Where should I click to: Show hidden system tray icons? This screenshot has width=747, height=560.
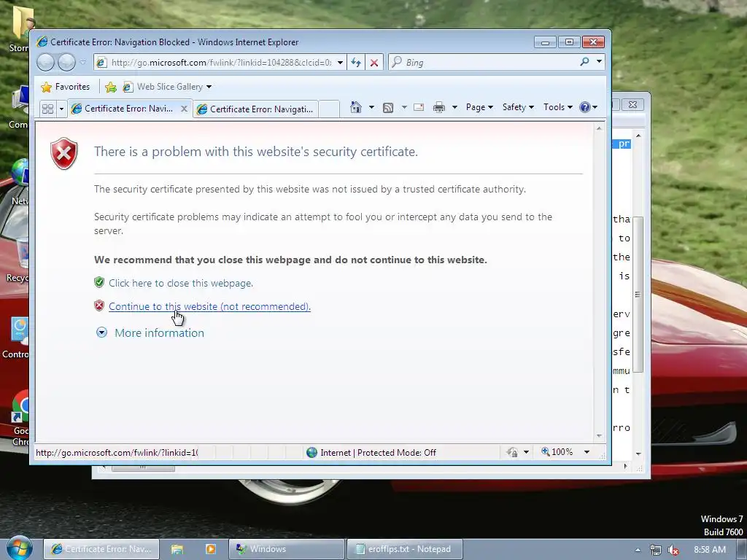[x=638, y=550]
